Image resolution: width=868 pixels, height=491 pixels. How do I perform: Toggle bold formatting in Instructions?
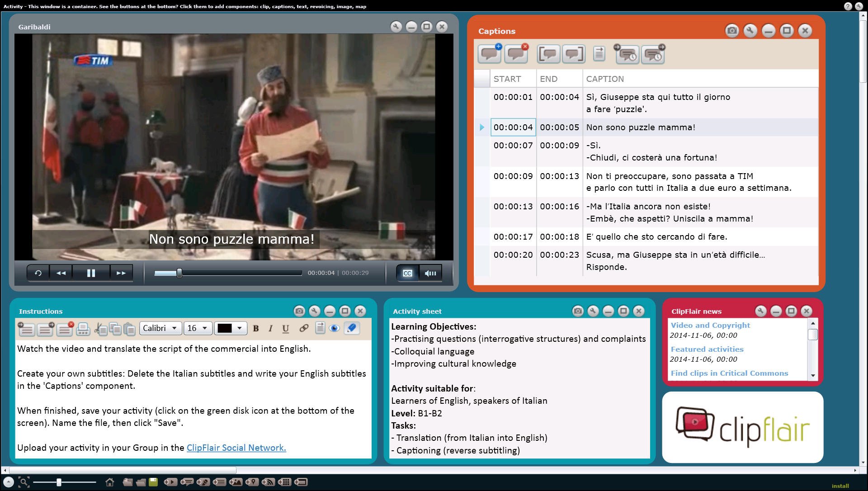256,329
